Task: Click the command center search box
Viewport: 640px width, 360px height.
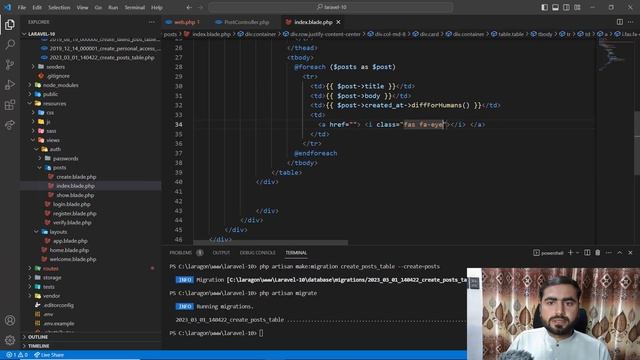Action: [331, 7]
